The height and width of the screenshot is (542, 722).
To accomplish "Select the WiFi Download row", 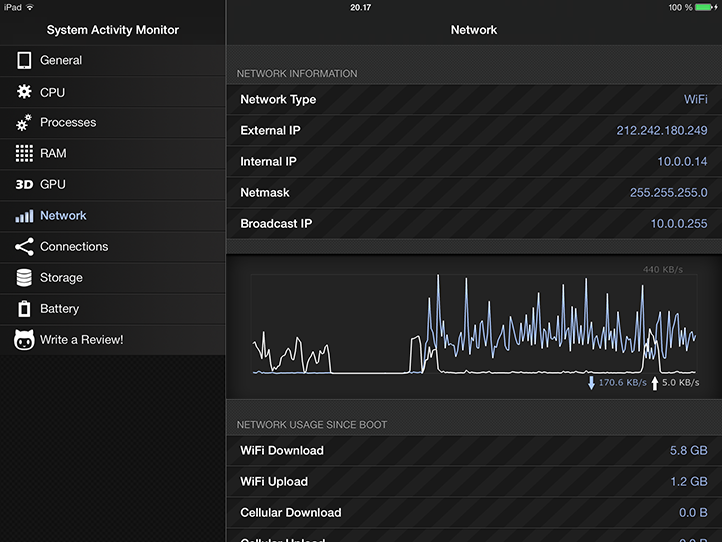I will click(474, 451).
